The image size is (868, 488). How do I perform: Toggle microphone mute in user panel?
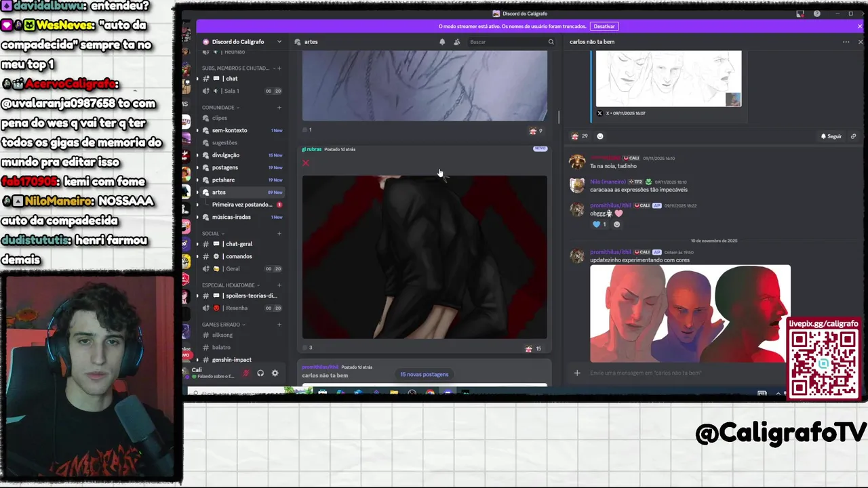(x=246, y=373)
